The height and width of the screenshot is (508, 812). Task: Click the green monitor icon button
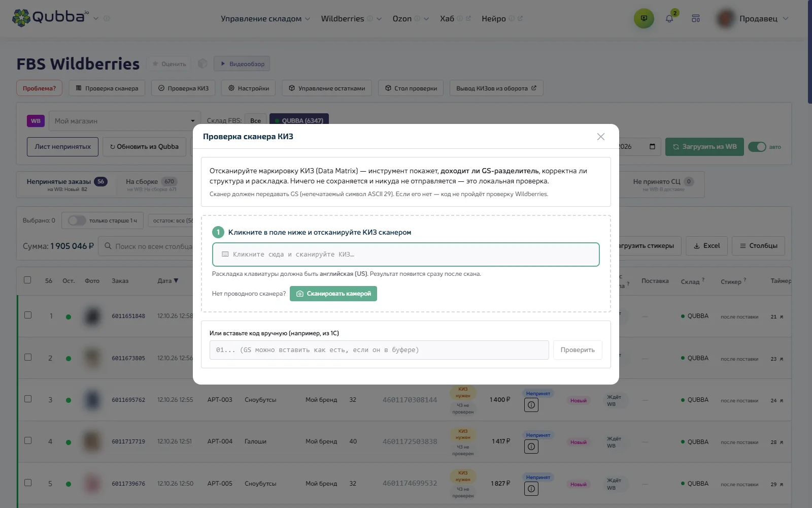click(x=644, y=18)
